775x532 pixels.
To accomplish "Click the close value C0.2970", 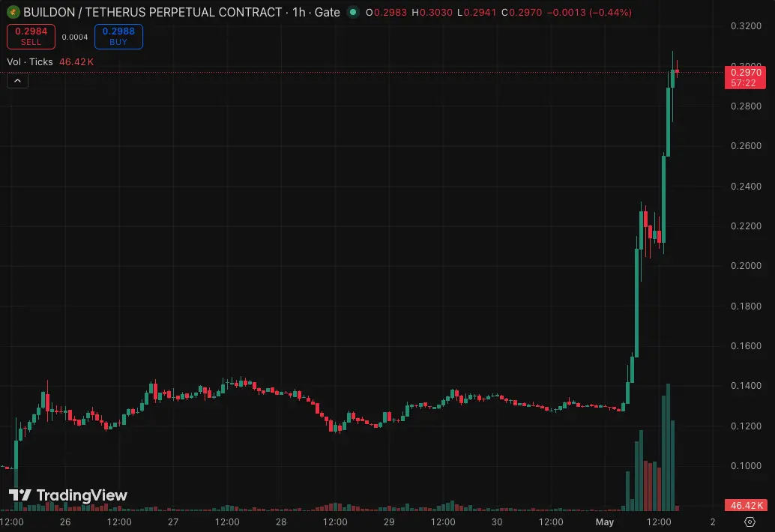I will click(522, 12).
